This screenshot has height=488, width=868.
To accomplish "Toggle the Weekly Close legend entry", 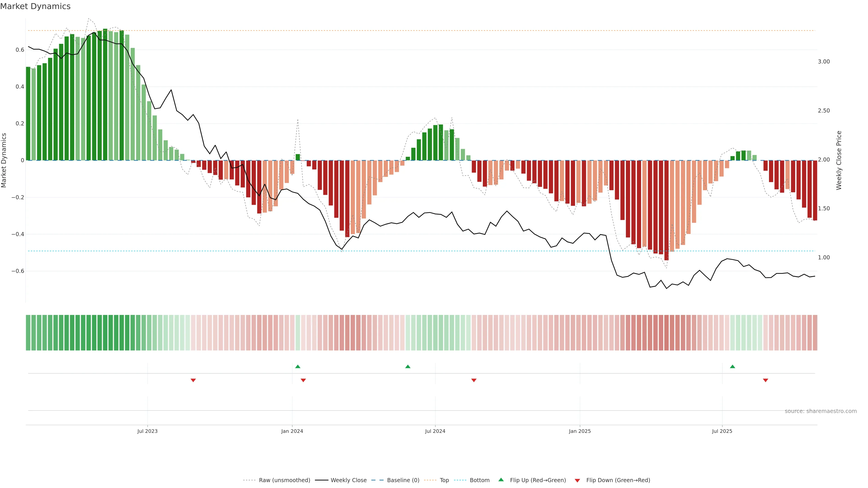I will click(348, 480).
